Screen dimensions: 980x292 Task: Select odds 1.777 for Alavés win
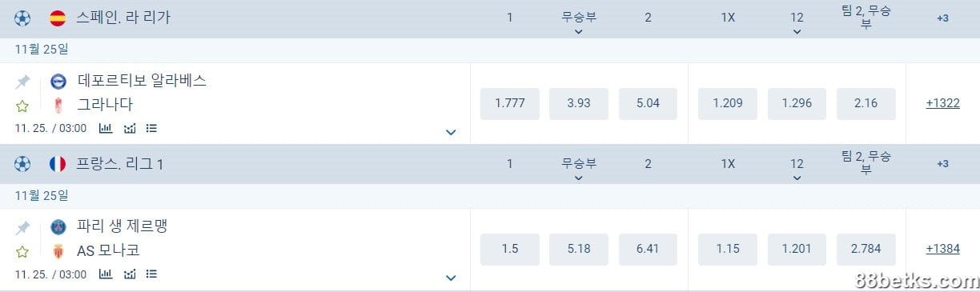[510, 103]
